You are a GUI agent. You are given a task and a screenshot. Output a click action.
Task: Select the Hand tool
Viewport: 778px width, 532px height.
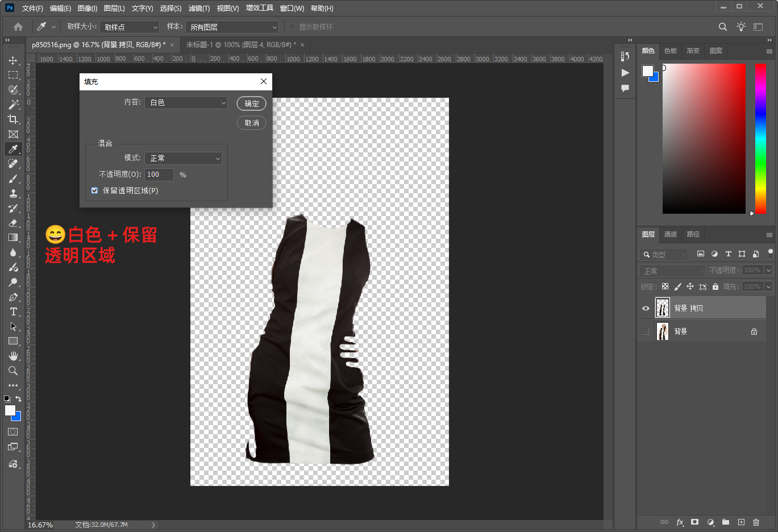point(13,356)
